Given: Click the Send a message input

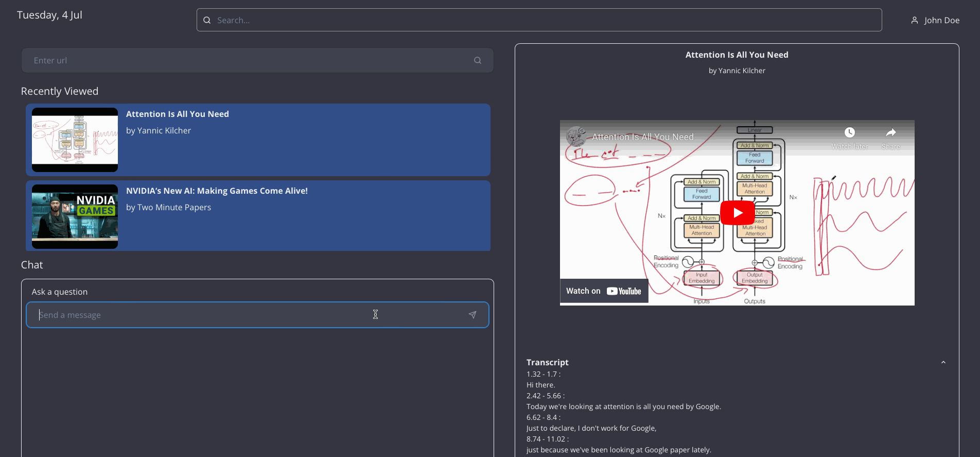Looking at the screenshot, I should pyautogui.click(x=257, y=315).
